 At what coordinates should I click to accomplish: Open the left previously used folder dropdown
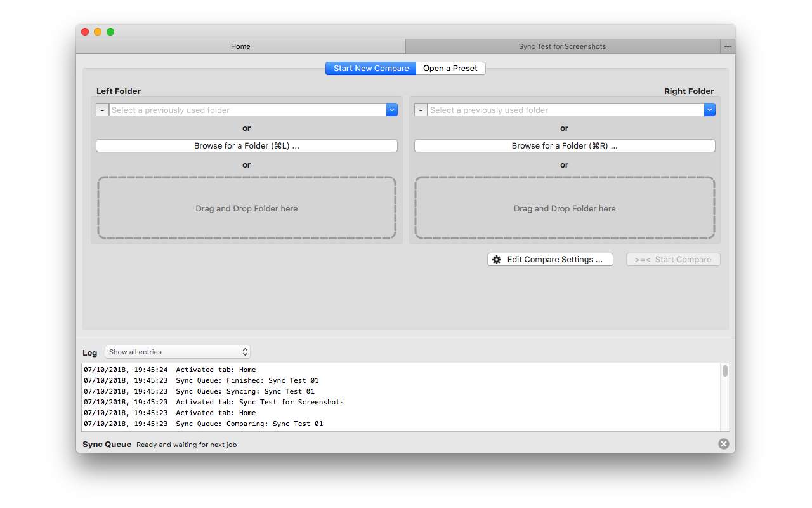[x=392, y=109]
